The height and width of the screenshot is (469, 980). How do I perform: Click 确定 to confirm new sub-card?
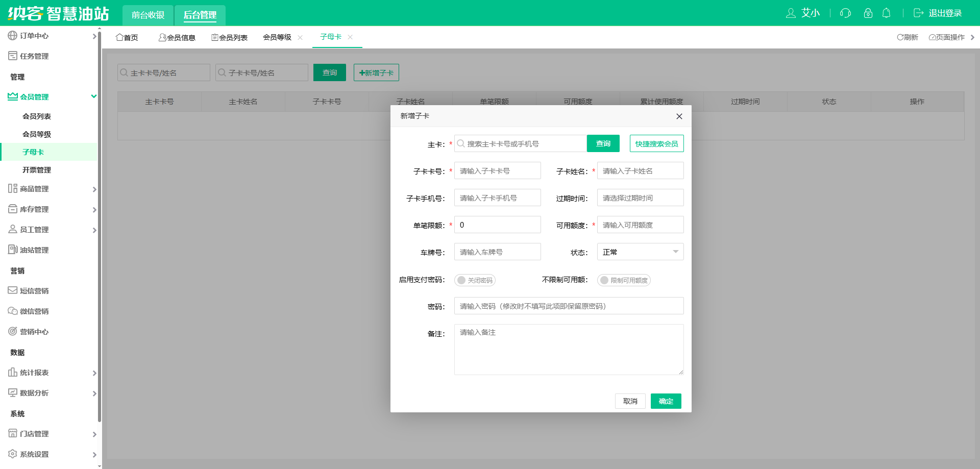pos(666,401)
